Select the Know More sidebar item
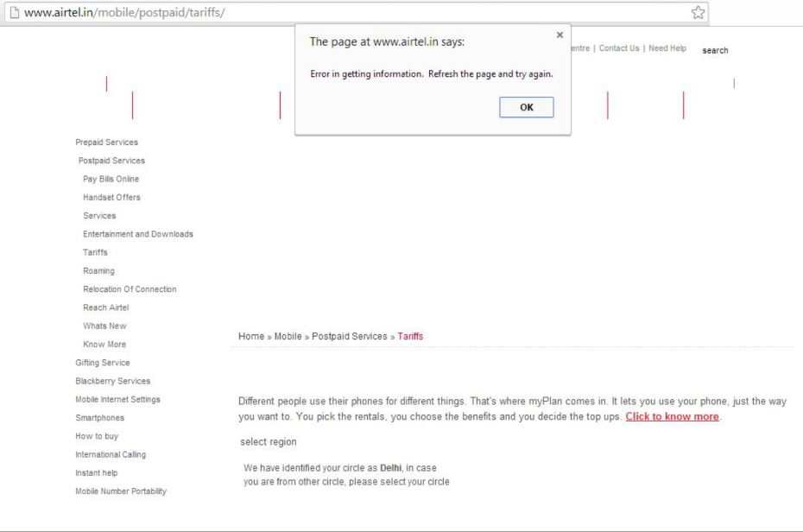The image size is (803, 532). coord(104,344)
